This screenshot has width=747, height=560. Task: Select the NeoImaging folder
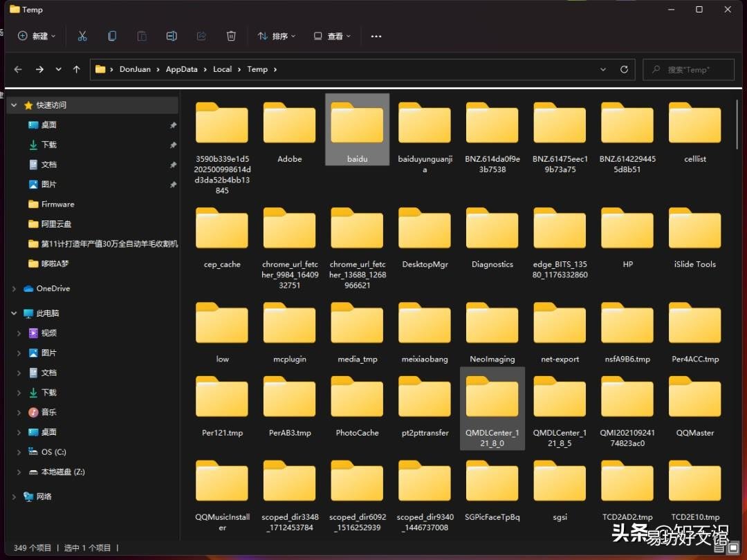tap(492, 333)
